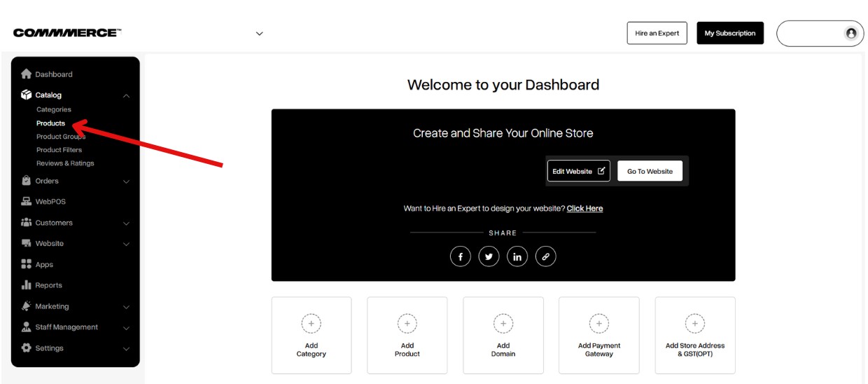Copy the store share link icon
Viewport: 868px width, 384px height.
pos(545,257)
